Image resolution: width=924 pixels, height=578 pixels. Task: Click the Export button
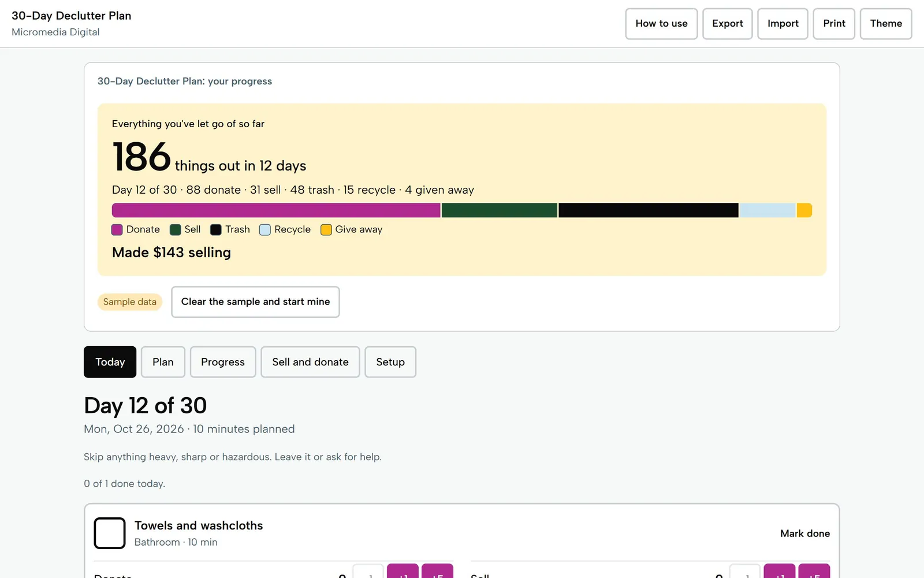coord(727,24)
